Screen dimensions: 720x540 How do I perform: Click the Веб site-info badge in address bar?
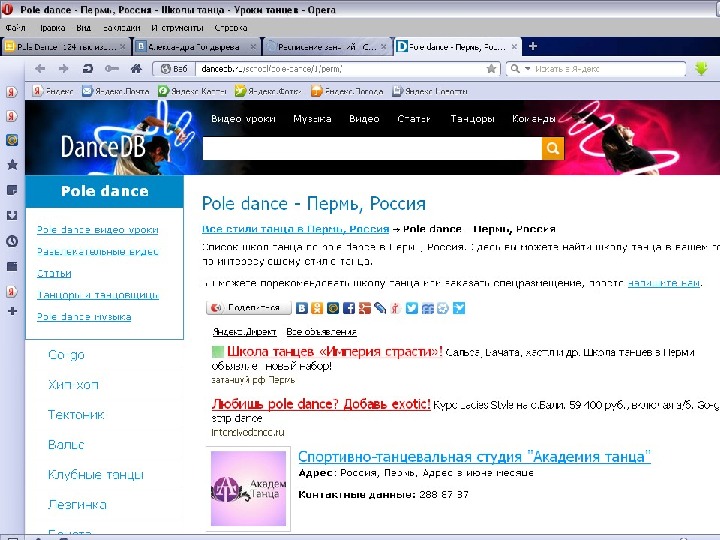pos(174,69)
